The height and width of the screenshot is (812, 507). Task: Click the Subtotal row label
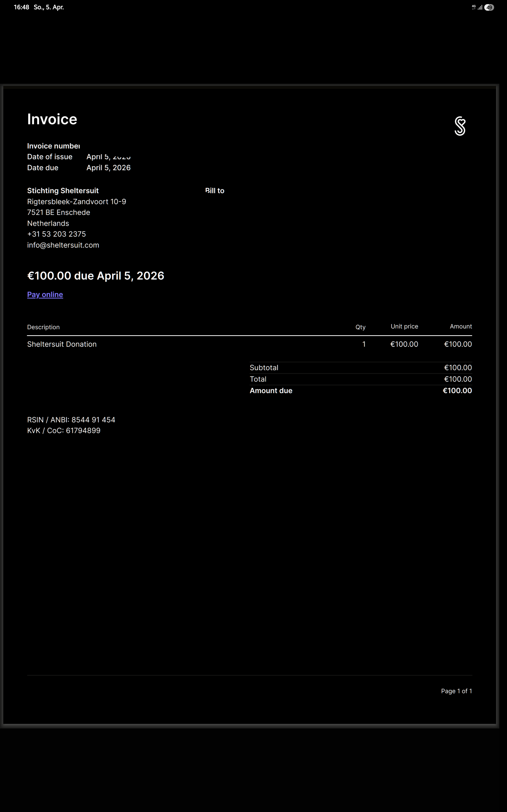tap(264, 368)
